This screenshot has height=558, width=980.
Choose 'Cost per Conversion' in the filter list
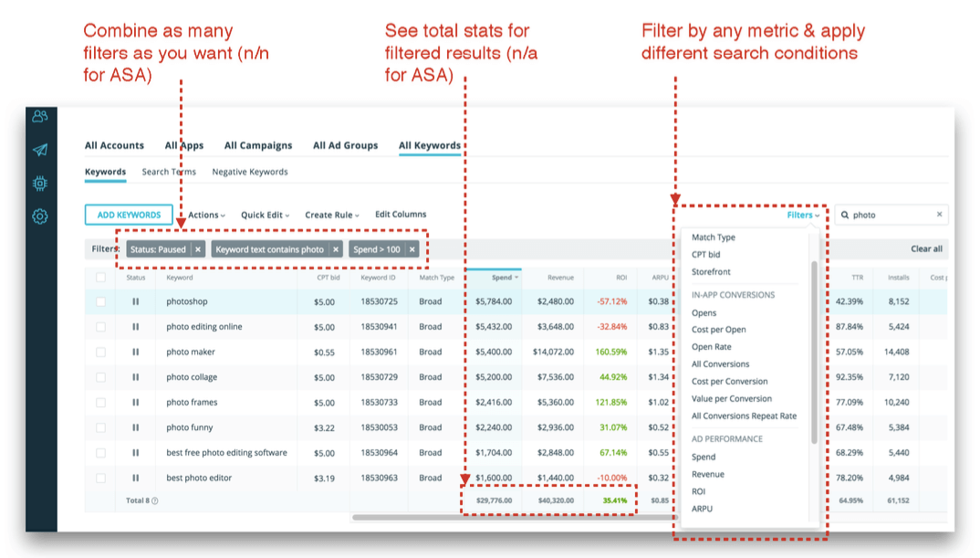729,381
